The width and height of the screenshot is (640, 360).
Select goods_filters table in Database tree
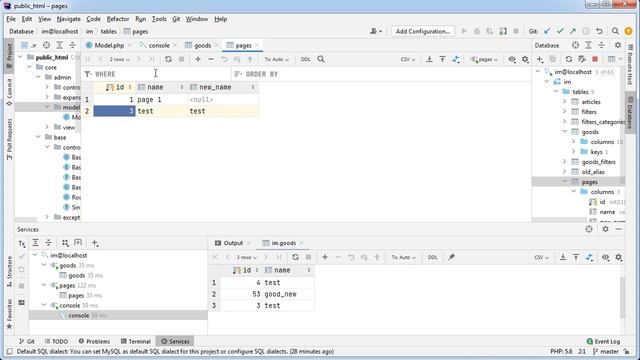click(598, 162)
